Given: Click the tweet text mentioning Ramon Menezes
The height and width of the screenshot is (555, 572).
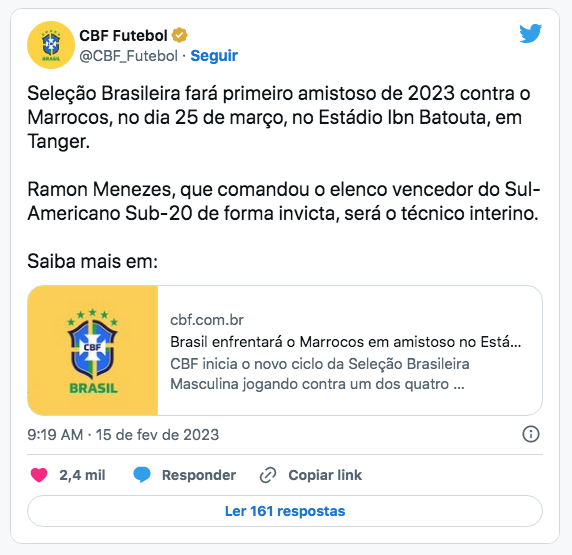Looking at the screenshot, I should coord(284,201).
